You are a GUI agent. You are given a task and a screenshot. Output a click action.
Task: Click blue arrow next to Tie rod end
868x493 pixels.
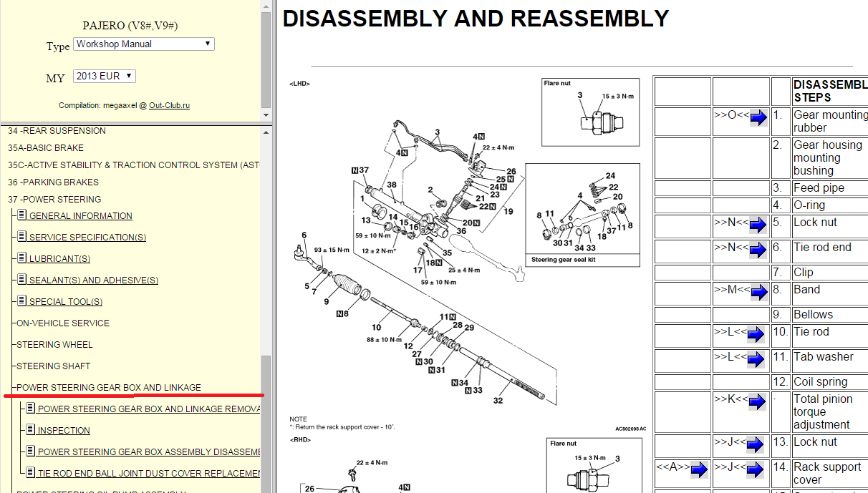[x=758, y=251]
